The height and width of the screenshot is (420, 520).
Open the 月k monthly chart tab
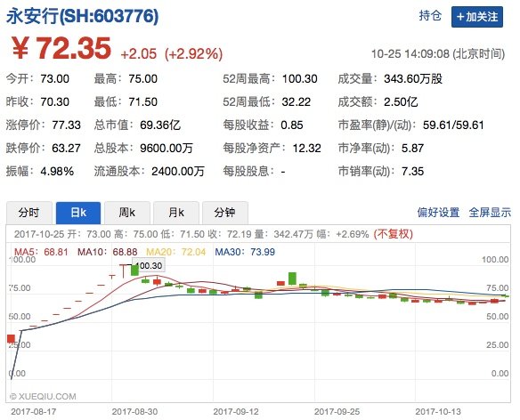tap(176, 213)
